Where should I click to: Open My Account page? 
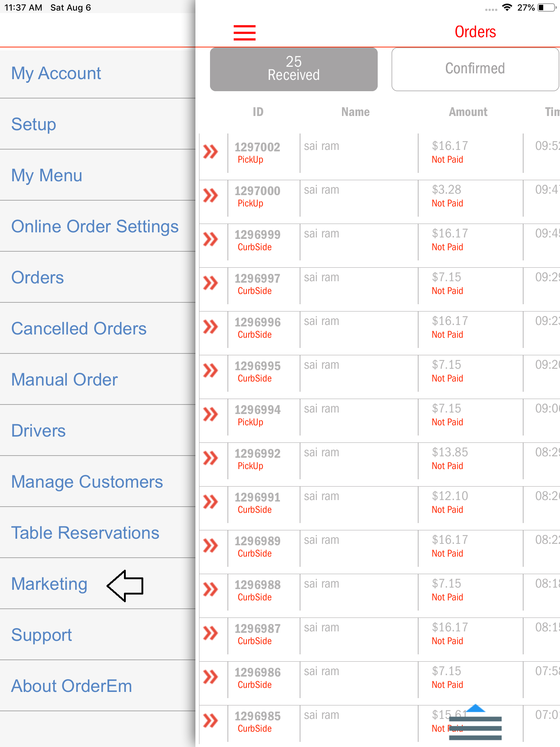56,73
